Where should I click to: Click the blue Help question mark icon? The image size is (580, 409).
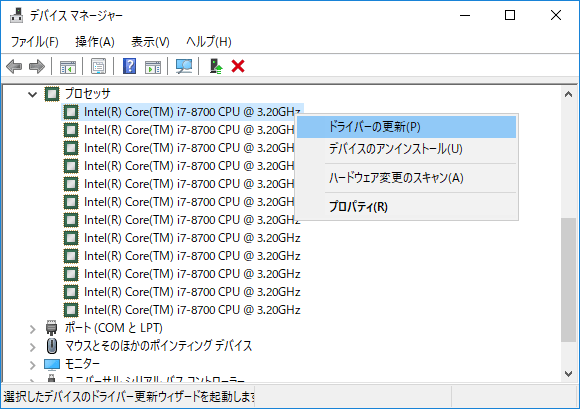pyautogui.click(x=129, y=67)
